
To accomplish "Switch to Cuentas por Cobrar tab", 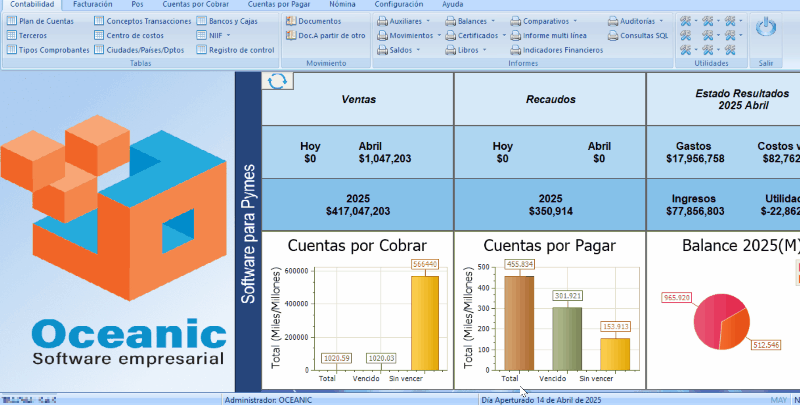I will click(x=195, y=4).
